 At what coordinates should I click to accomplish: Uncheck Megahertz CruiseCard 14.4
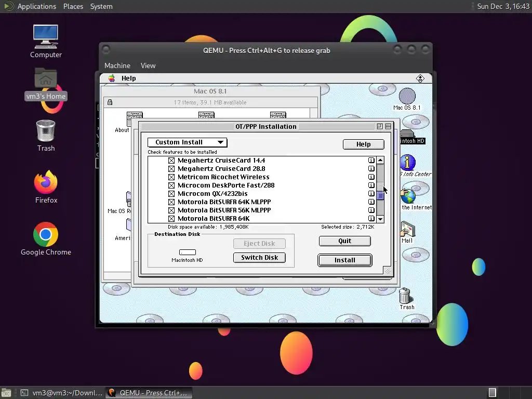[x=171, y=161]
